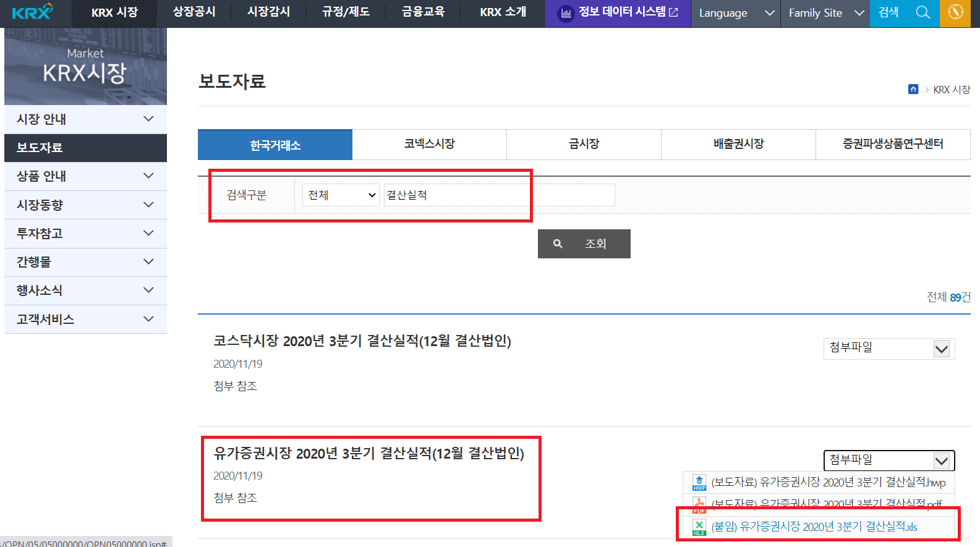This screenshot has width=980, height=547.
Task: Open the 전체 search category dropdown
Action: click(341, 195)
